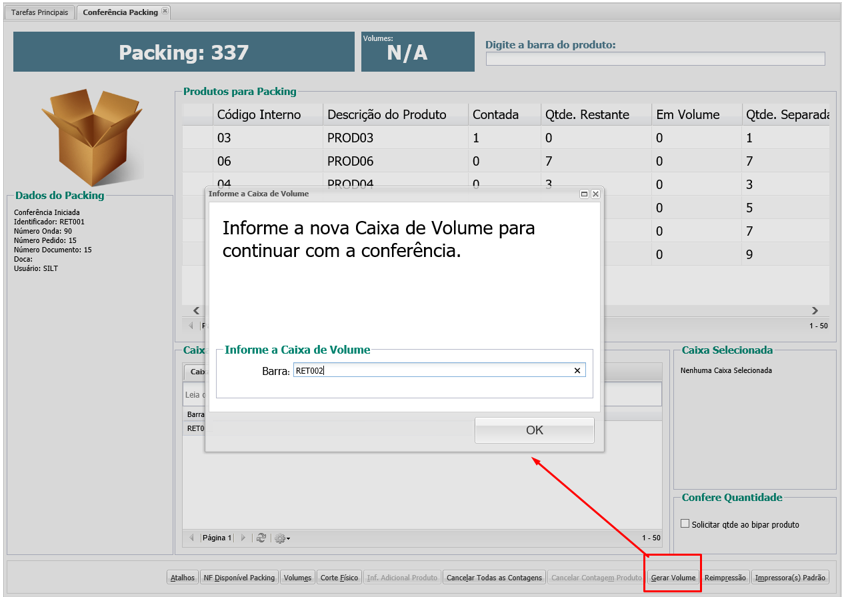843x602 pixels.
Task: Click the Packing: 337 header banner
Action: click(x=184, y=52)
